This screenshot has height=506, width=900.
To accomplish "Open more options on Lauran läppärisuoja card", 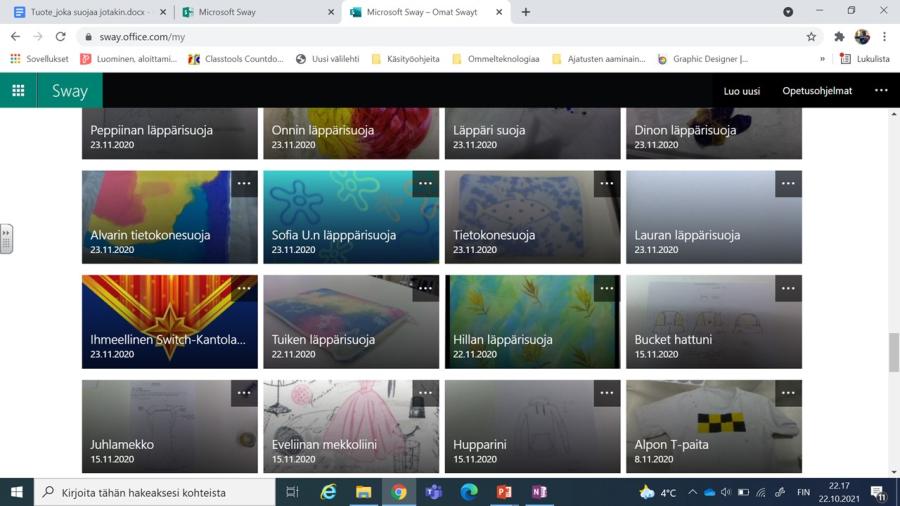I will [x=788, y=184].
